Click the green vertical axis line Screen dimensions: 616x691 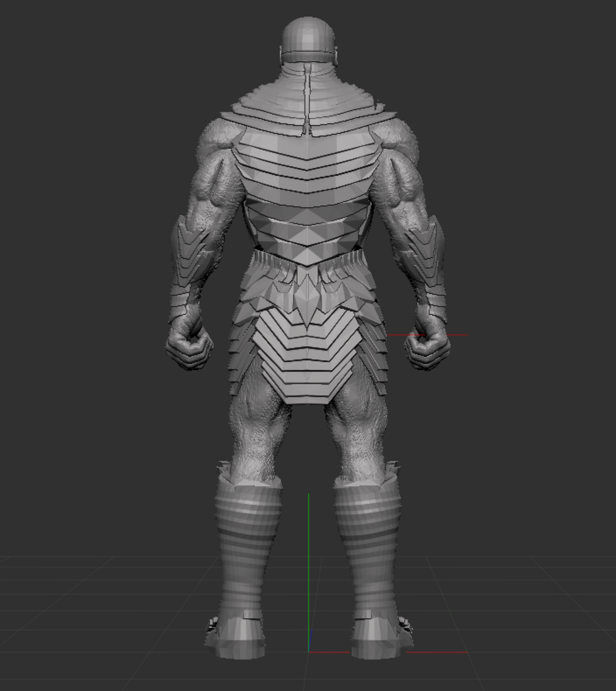[x=309, y=572]
